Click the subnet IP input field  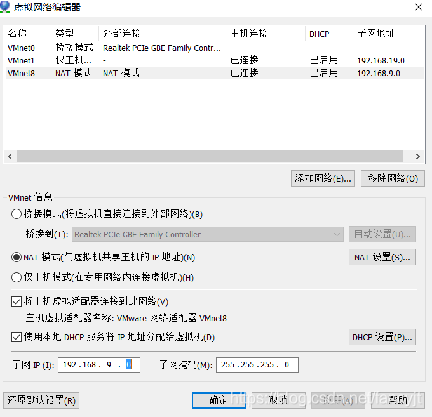99,365
